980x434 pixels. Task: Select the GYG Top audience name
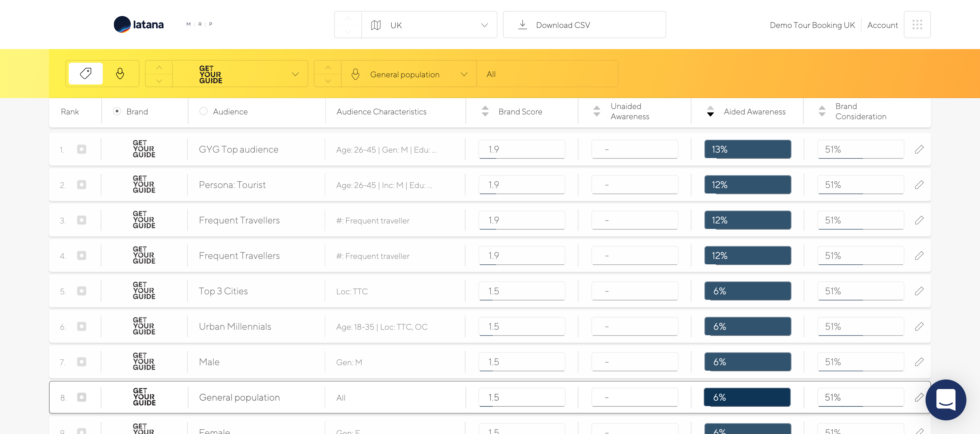(239, 149)
